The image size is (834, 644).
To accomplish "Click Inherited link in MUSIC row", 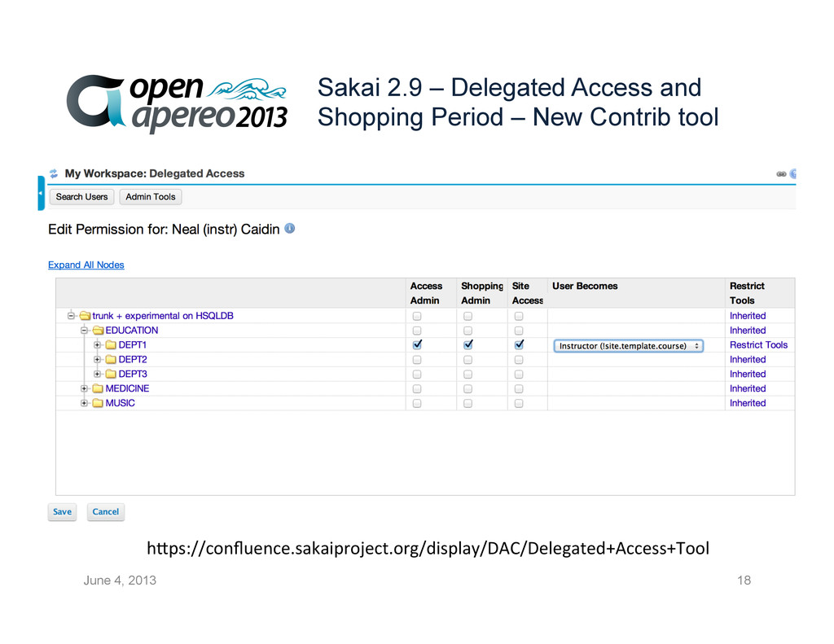I will [748, 403].
